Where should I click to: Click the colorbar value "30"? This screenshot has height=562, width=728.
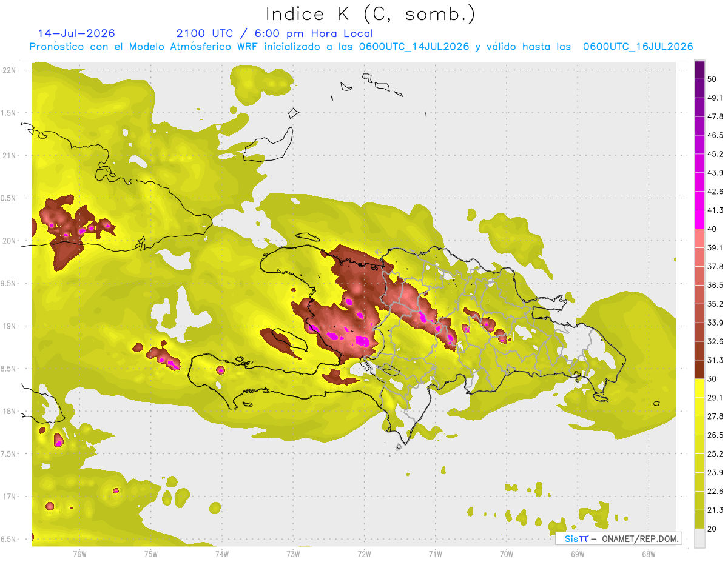(x=713, y=379)
